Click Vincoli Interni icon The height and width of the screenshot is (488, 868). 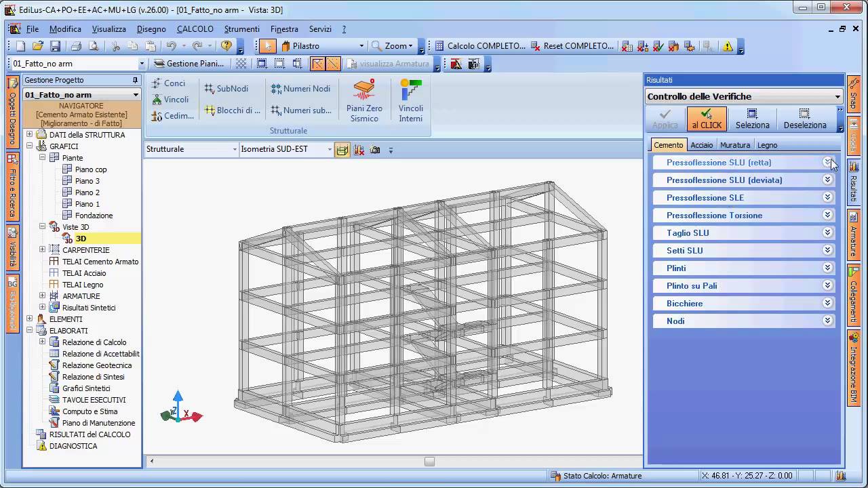pyautogui.click(x=411, y=100)
